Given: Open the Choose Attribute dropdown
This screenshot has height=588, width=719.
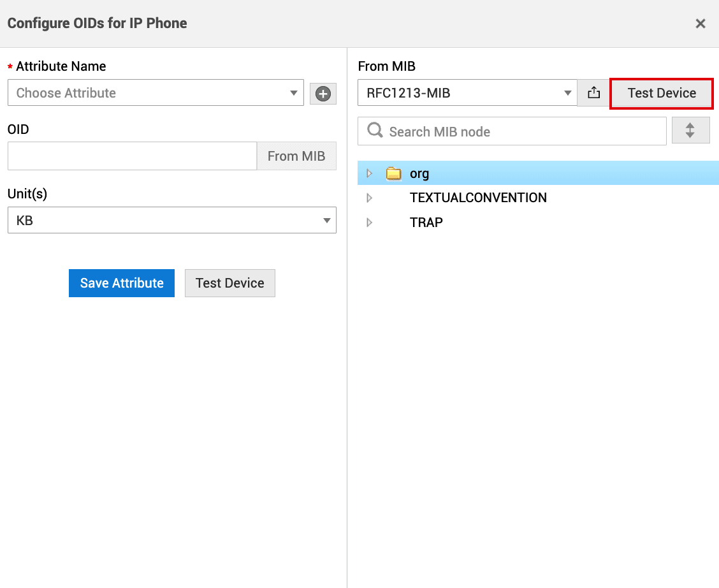Looking at the screenshot, I should pos(156,93).
